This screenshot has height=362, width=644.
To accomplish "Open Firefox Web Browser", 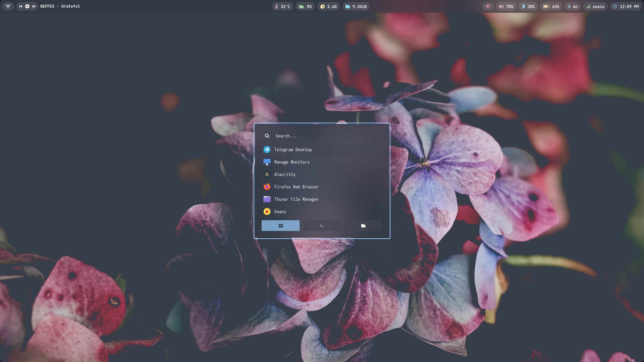I will click(296, 187).
